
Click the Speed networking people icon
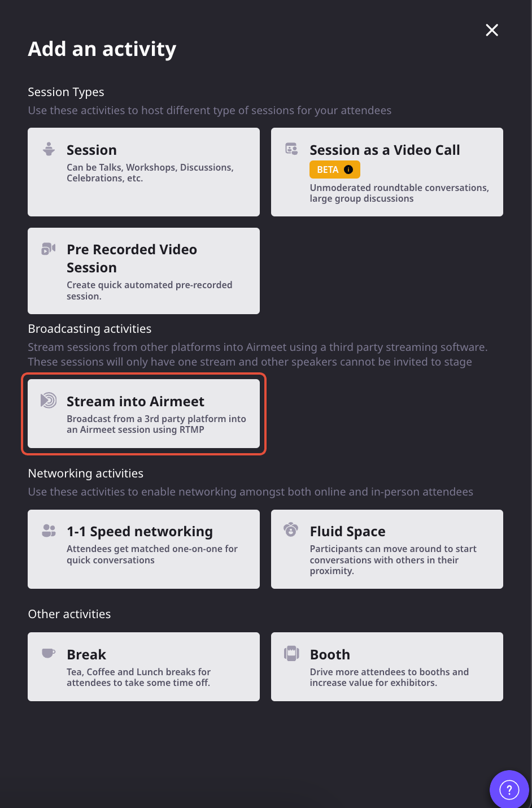(49, 531)
